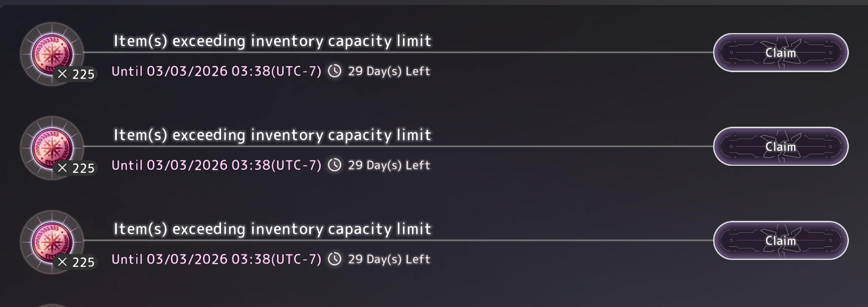
Task: Click the second entry's "Until 03/03/2026" expiry date
Action: click(216, 165)
